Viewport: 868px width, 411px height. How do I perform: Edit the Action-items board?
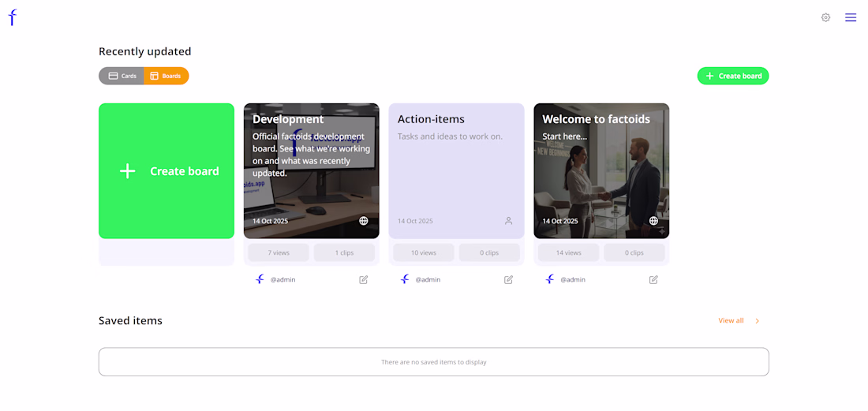click(509, 279)
